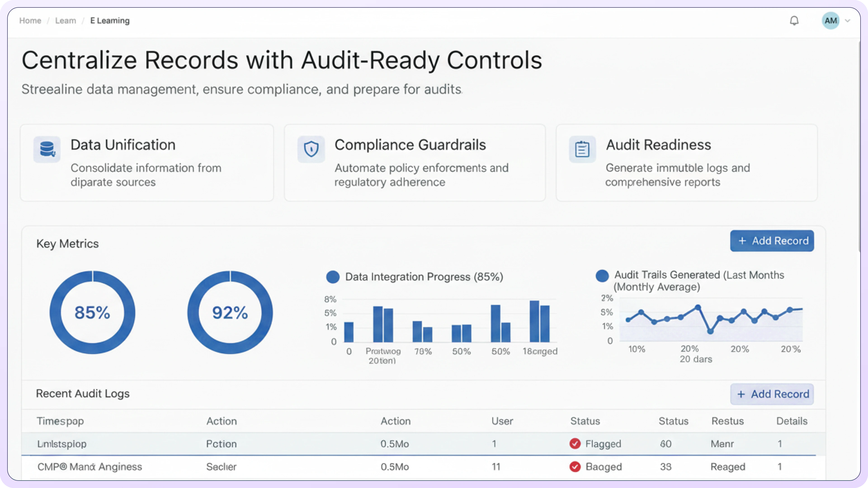868x488 pixels.
Task: Toggle Data Integration Progress legend dot
Action: tap(333, 277)
